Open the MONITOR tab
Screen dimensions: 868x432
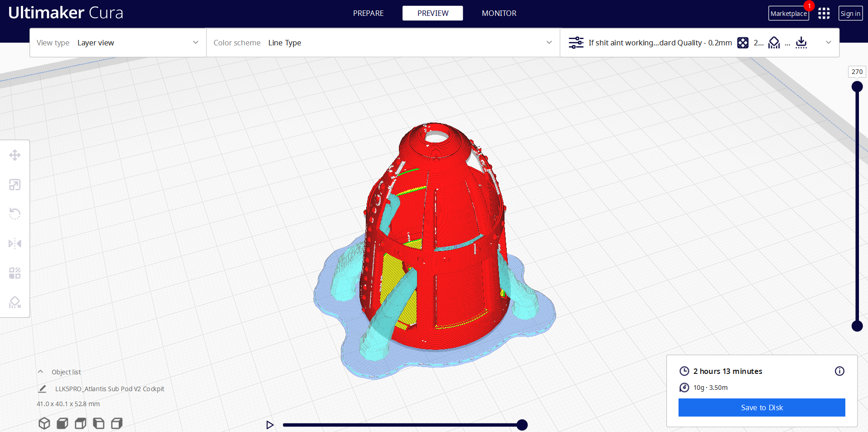499,13
